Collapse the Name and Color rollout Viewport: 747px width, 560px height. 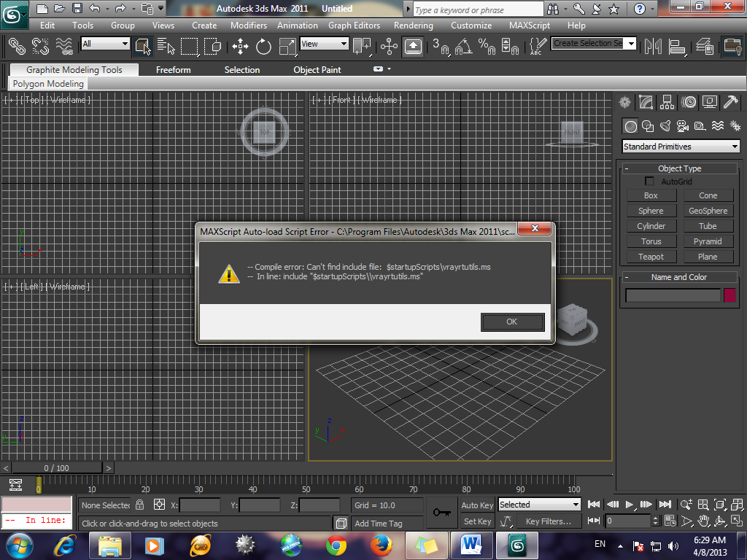[679, 277]
